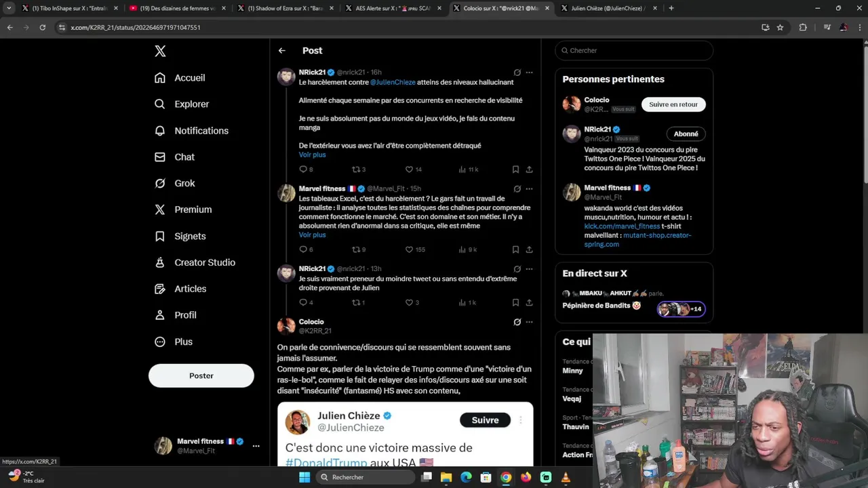Click Chercher search field
The height and width of the screenshot is (488, 868).
coord(634,50)
